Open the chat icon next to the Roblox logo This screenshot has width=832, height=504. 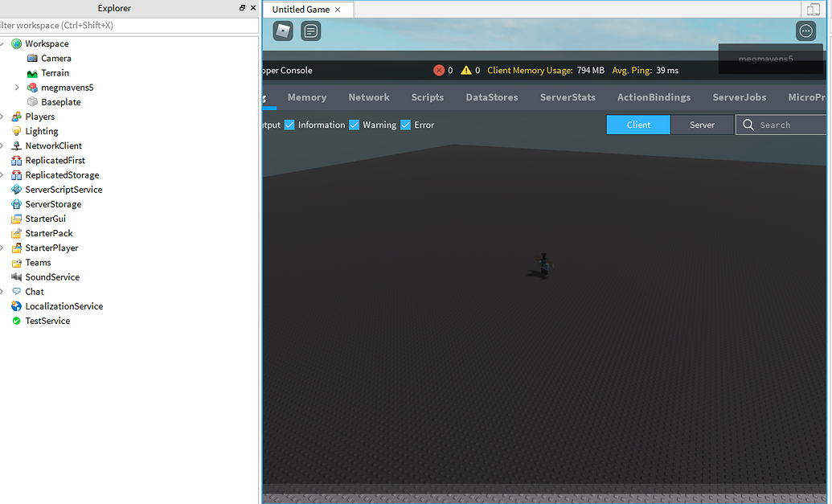click(x=310, y=31)
